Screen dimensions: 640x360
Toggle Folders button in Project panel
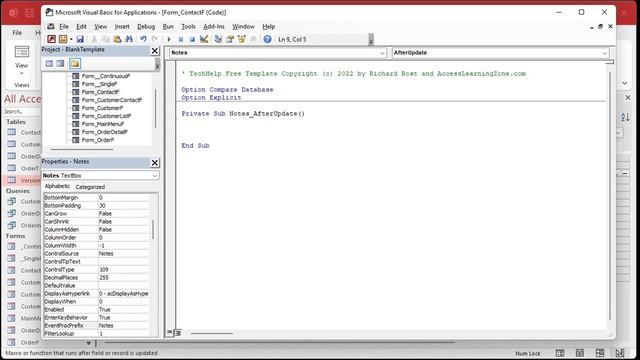click(x=75, y=64)
